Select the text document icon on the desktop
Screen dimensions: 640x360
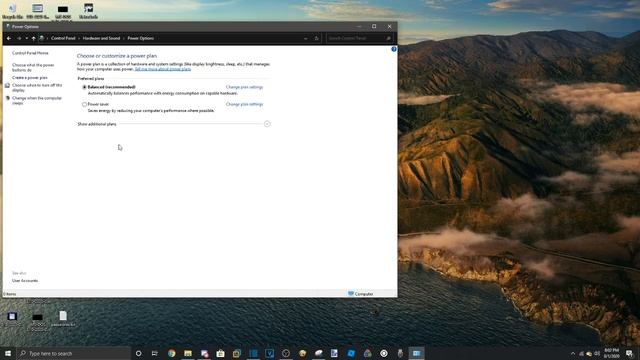pos(63,318)
